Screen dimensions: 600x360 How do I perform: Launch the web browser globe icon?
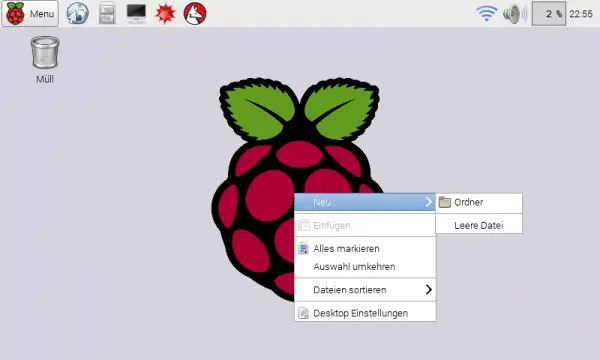(x=78, y=13)
